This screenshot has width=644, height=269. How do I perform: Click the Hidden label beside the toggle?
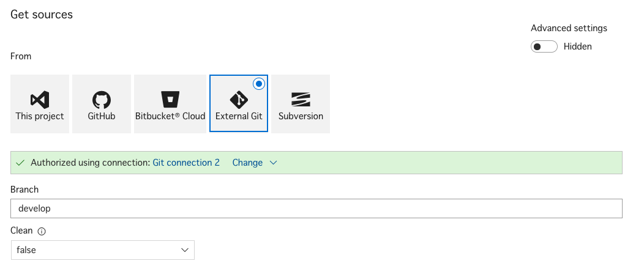tap(577, 46)
